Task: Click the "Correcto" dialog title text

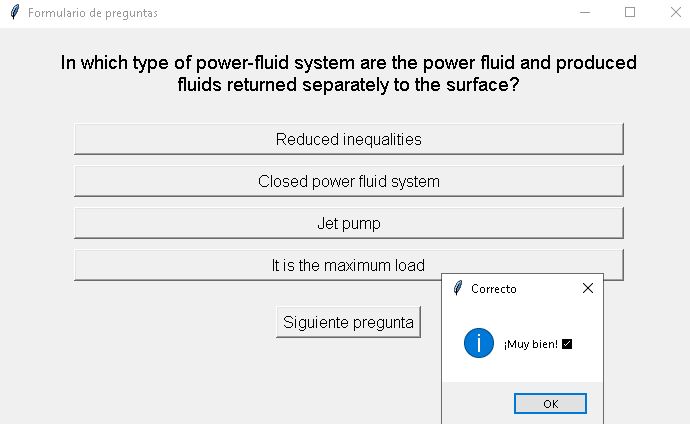Action: click(x=494, y=289)
